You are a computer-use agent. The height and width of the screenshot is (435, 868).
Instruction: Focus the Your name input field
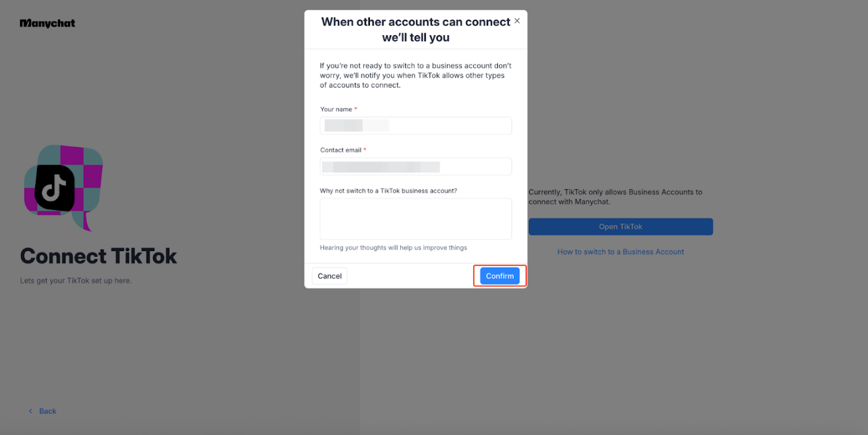click(x=415, y=126)
